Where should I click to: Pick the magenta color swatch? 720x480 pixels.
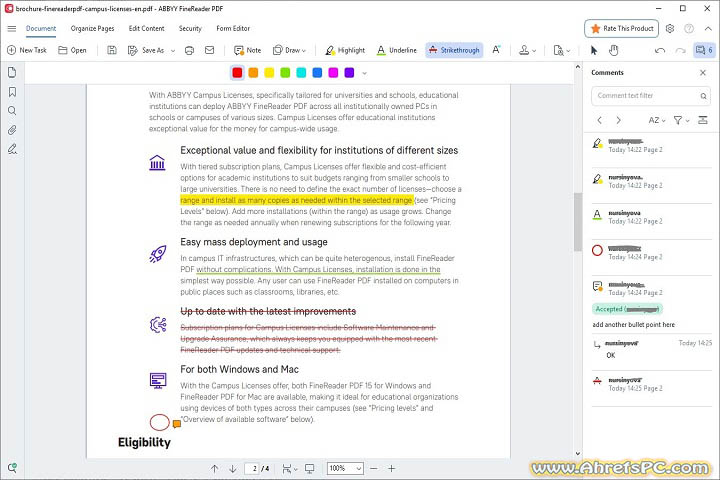333,73
